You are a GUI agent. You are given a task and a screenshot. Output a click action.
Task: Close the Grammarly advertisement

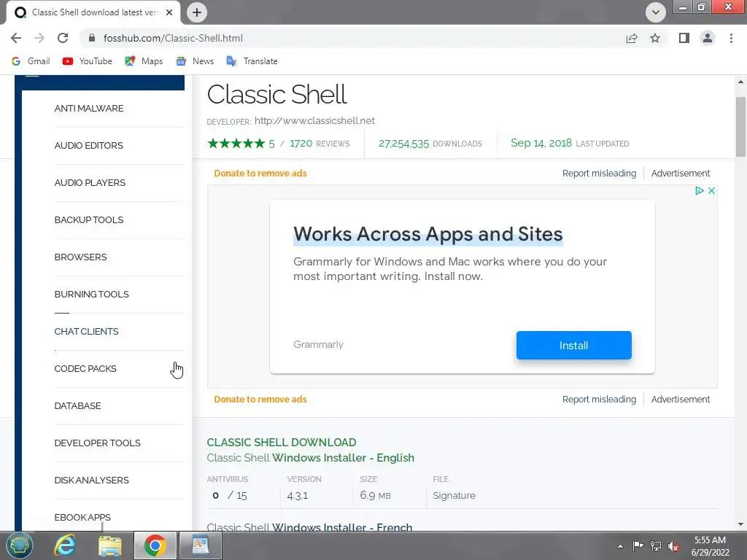(x=711, y=191)
